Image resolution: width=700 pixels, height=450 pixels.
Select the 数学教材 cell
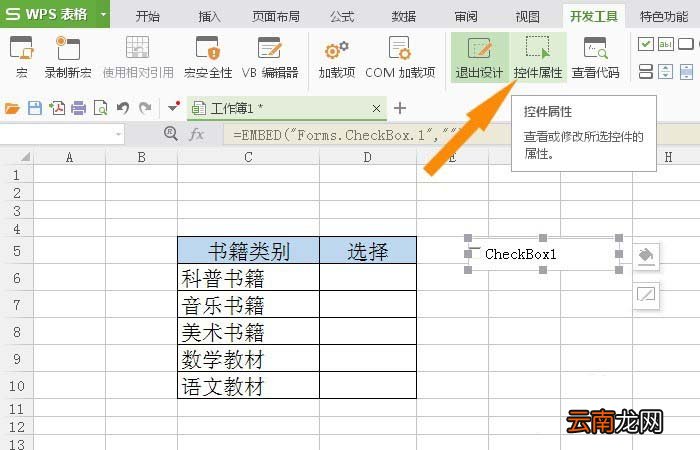(249, 358)
